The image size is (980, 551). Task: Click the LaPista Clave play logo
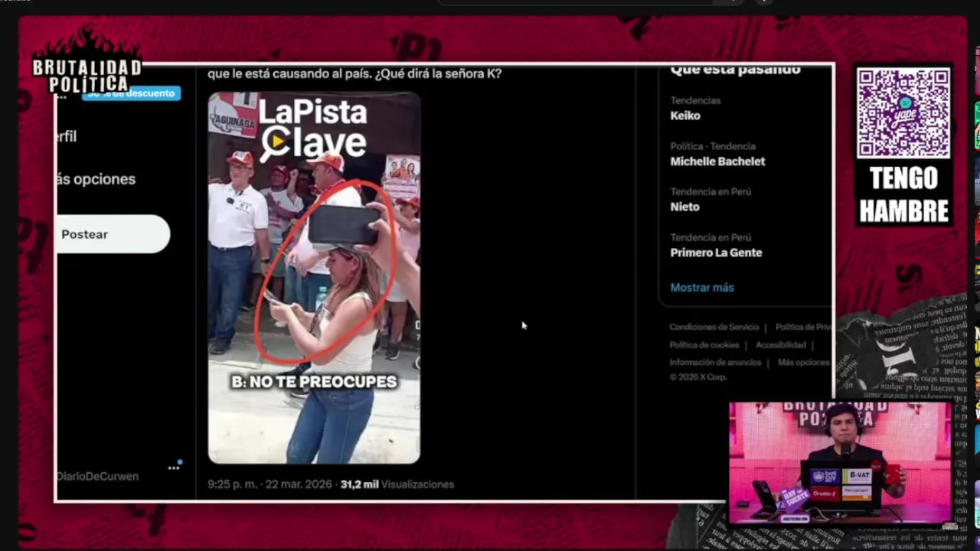(x=276, y=142)
